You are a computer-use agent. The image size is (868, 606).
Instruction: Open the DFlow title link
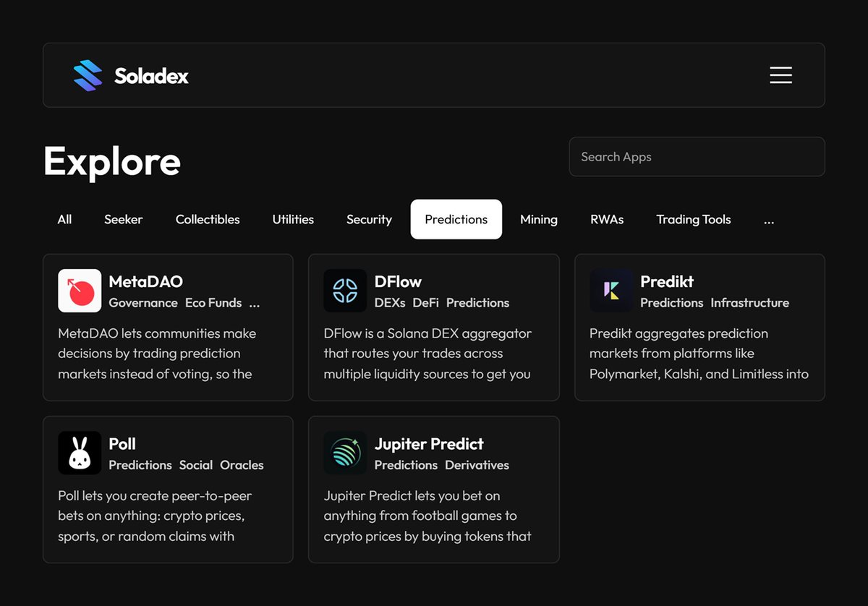[x=398, y=281]
